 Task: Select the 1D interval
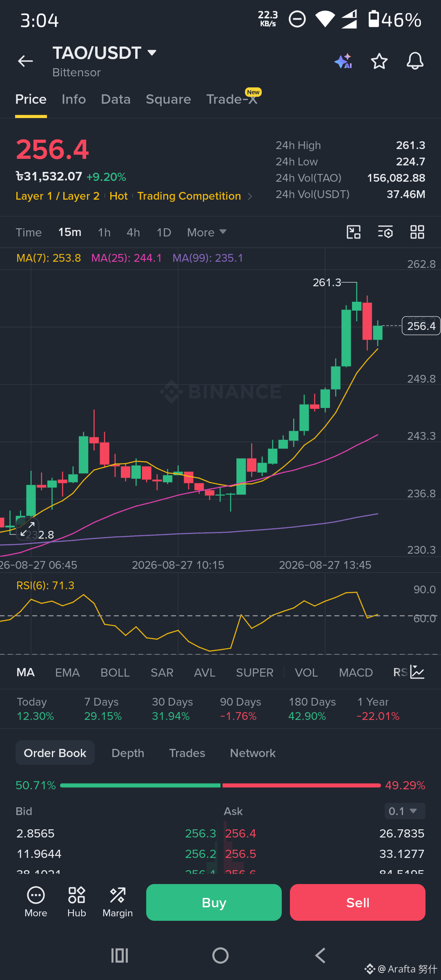tap(164, 232)
